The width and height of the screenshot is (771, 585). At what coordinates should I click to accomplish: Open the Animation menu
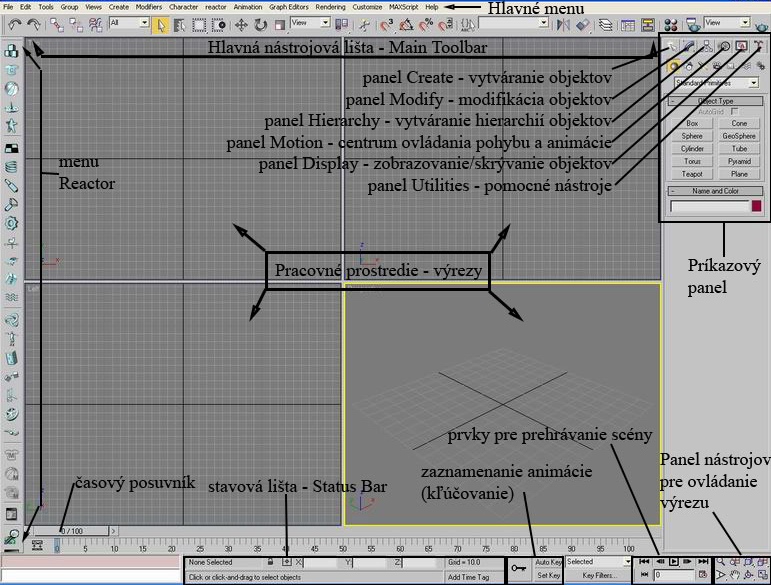point(248,7)
